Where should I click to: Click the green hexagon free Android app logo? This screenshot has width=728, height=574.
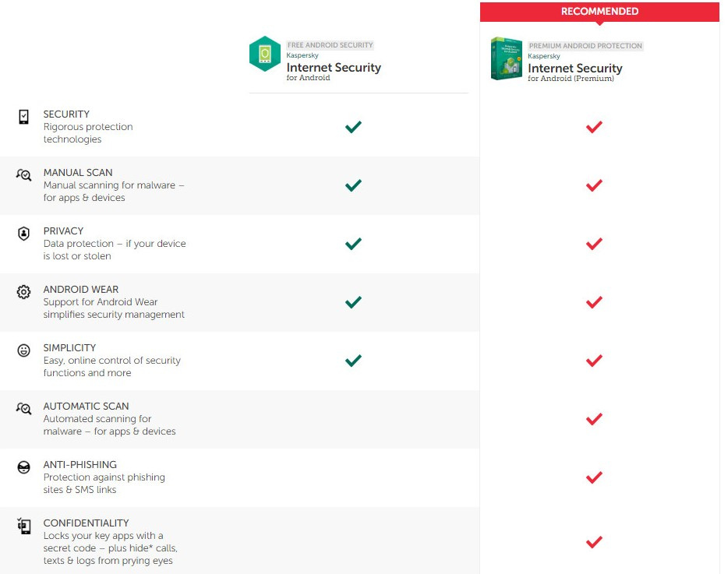pos(265,54)
